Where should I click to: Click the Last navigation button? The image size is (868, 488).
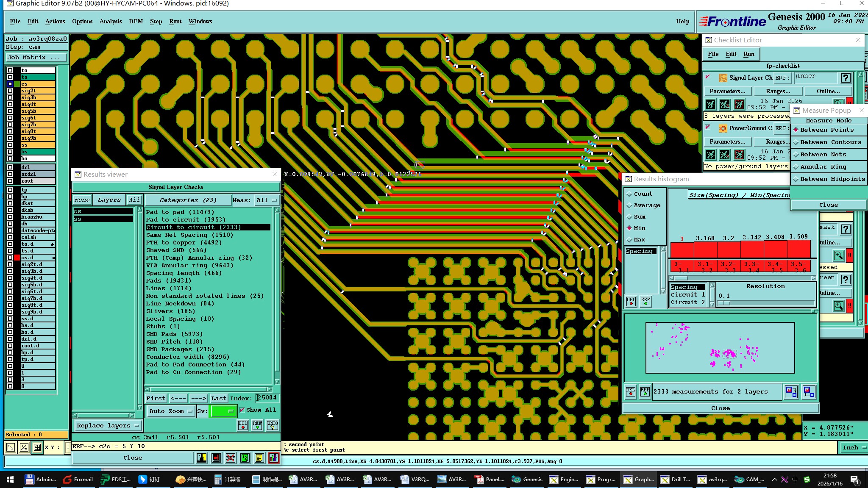coord(218,398)
